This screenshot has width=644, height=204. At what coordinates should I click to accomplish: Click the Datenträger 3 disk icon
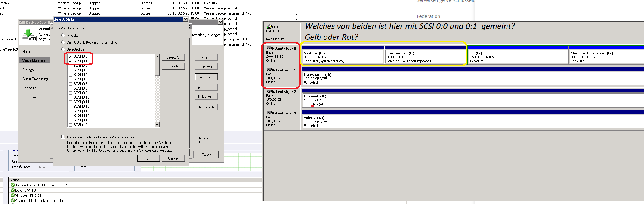point(269,113)
